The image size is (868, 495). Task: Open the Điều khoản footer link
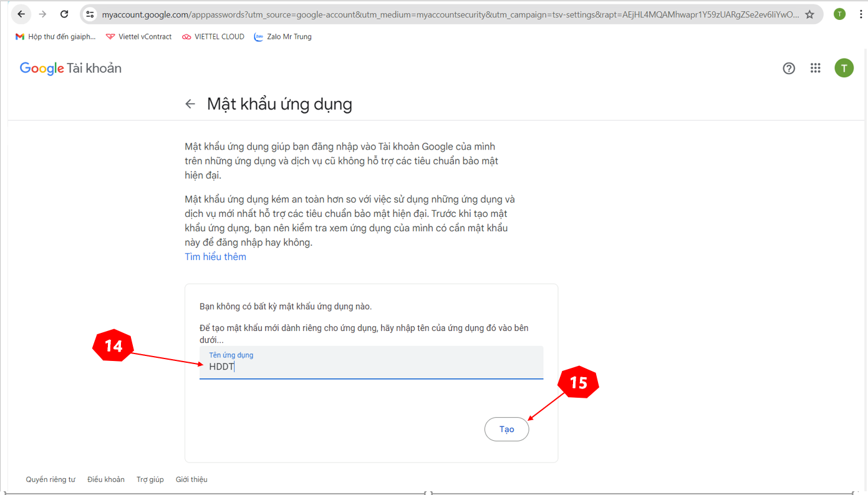coord(105,479)
